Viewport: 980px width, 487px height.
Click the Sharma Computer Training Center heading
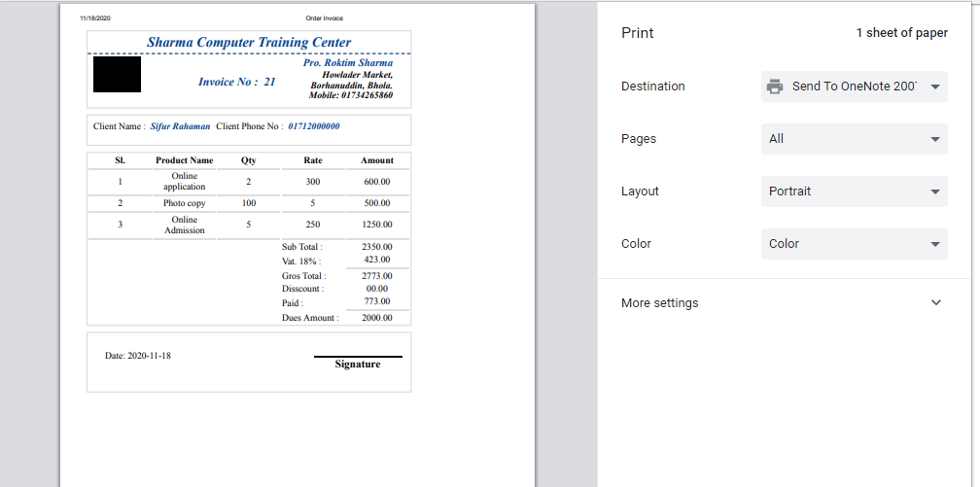tap(249, 43)
